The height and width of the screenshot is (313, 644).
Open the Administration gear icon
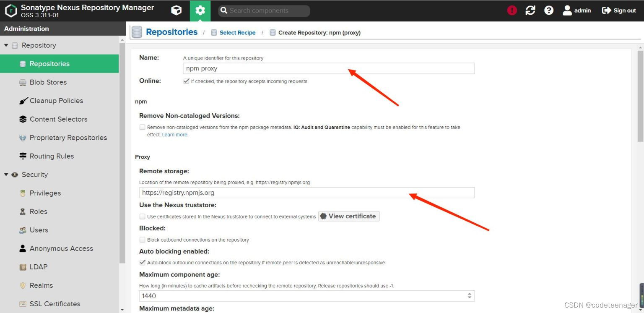[x=200, y=10]
